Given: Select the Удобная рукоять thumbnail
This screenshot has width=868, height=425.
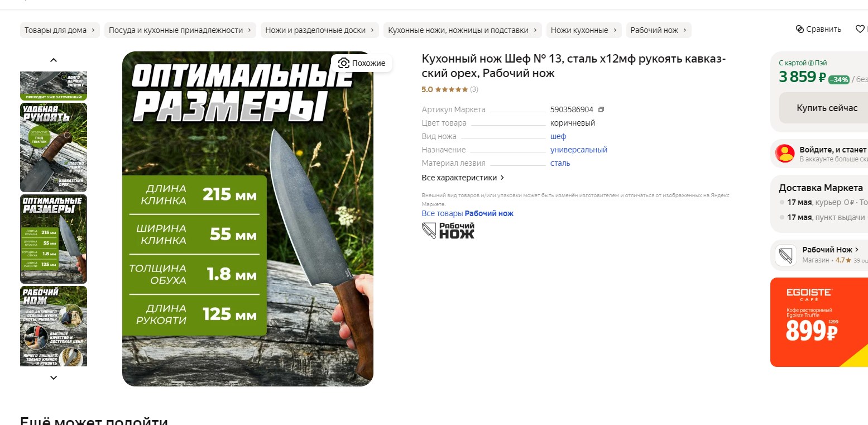Looking at the screenshot, I should click(x=54, y=147).
